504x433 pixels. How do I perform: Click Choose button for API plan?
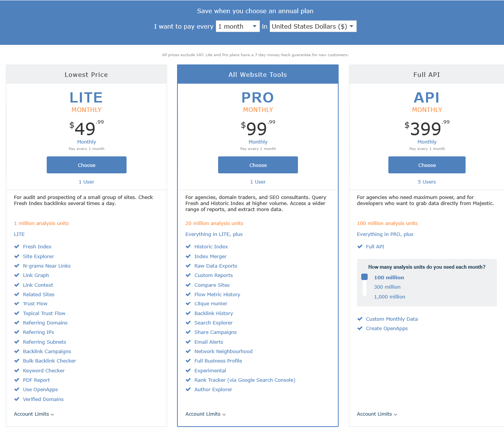pos(427,165)
